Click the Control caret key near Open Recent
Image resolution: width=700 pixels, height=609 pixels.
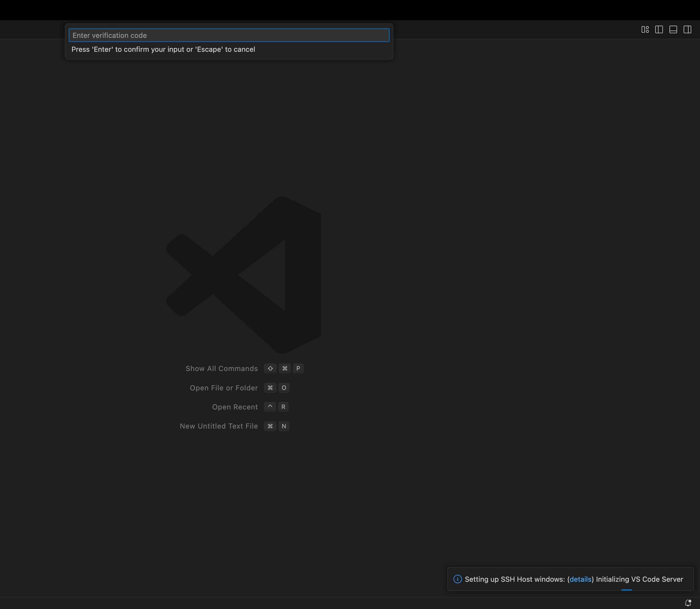click(270, 407)
